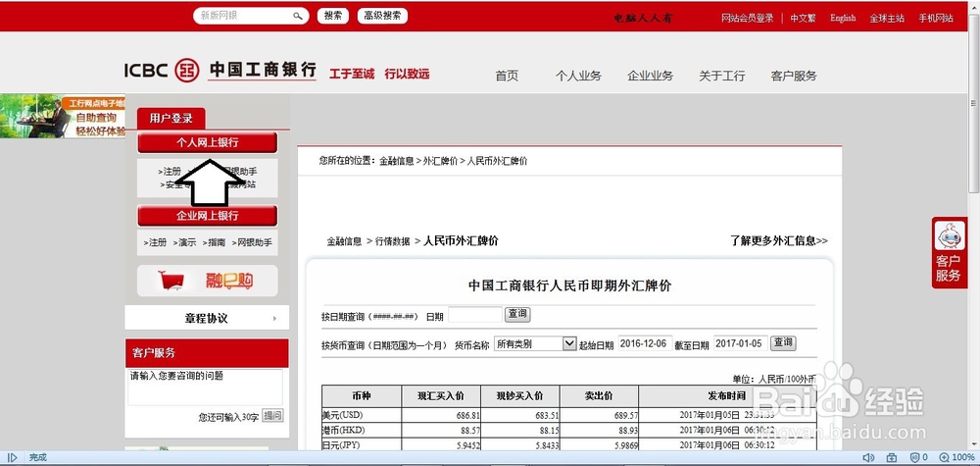Image resolution: width=980 pixels, height=466 pixels.
Task: Click 金融信息 in location breadcrumb
Action: click(x=396, y=161)
